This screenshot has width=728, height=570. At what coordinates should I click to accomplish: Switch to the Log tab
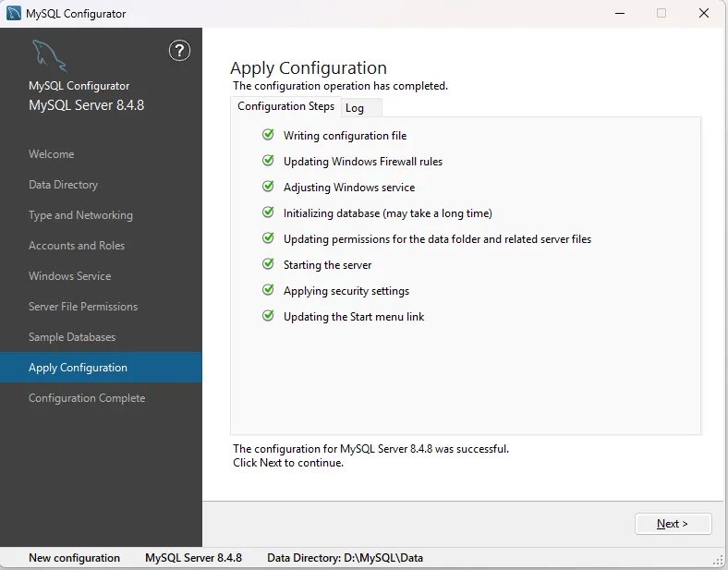[355, 108]
